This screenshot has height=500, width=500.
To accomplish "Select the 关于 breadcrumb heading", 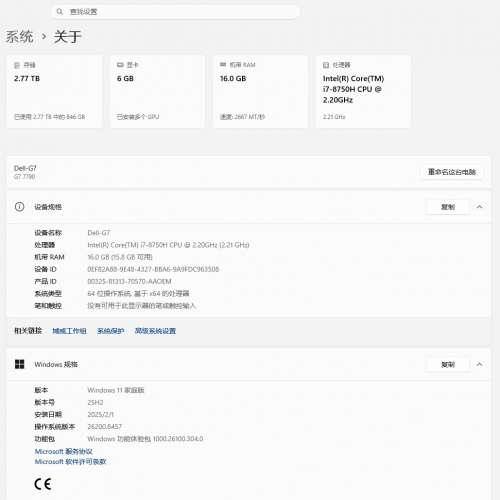I will pyautogui.click(x=68, y=37).
